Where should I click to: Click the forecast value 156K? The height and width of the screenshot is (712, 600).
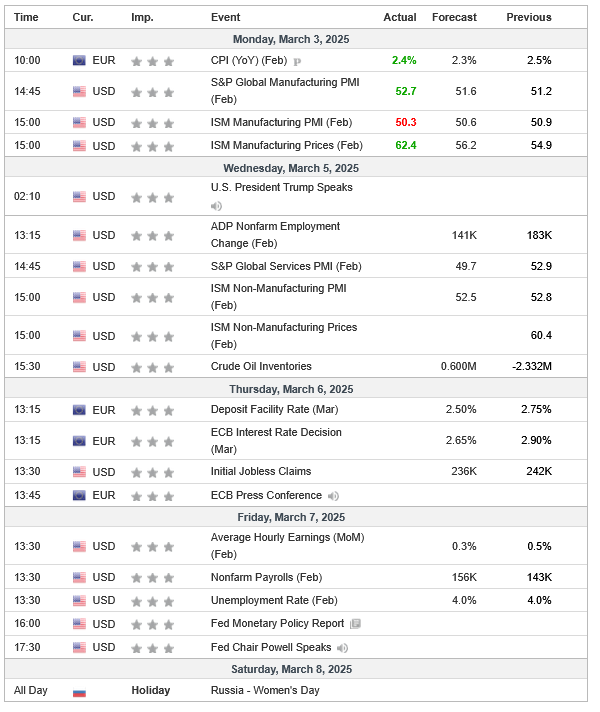point(464,578)
